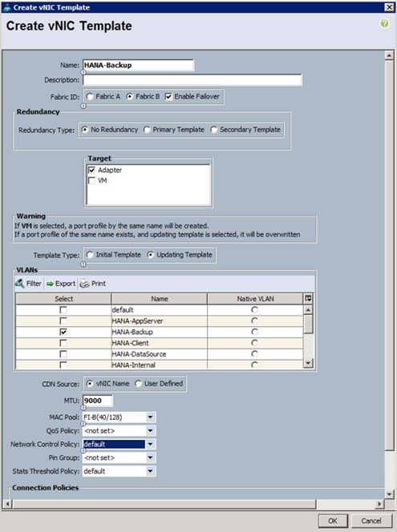Click the Create vNIC Template title bar icon
397x532 pixels.
pos(6,7)
